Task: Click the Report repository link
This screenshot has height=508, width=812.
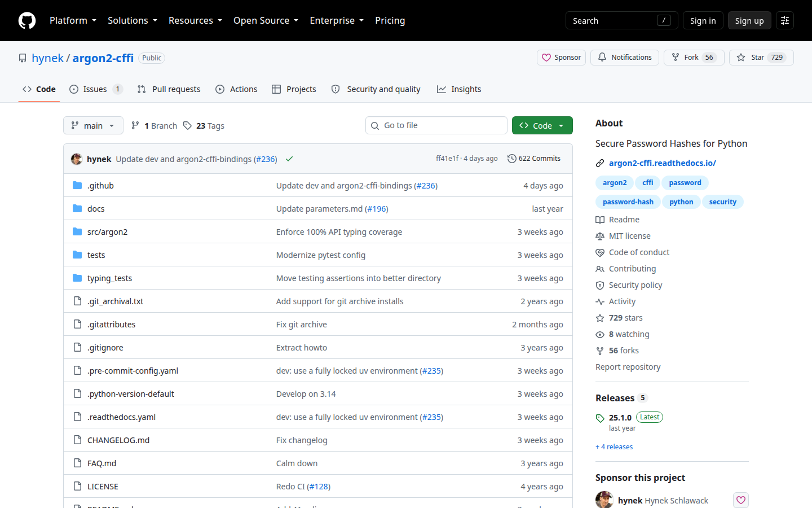Action: tap(628, 367)
